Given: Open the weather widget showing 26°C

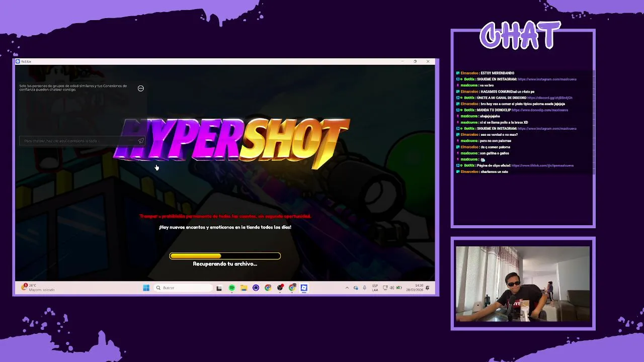Looking at the screenshot, I should tap(38, 288).
